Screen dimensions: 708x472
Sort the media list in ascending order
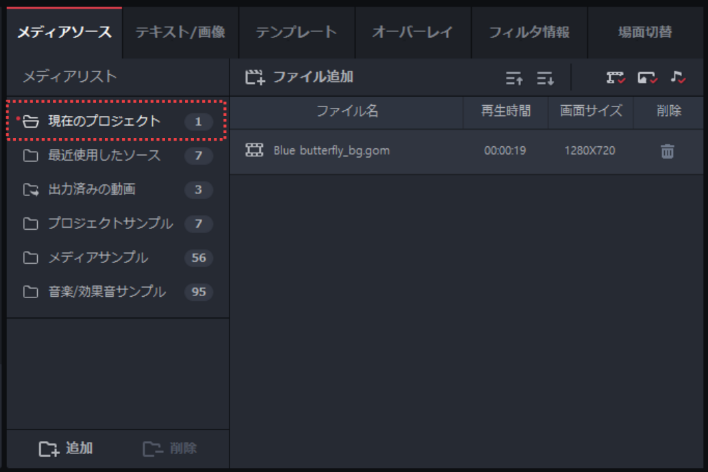(514, 78)
